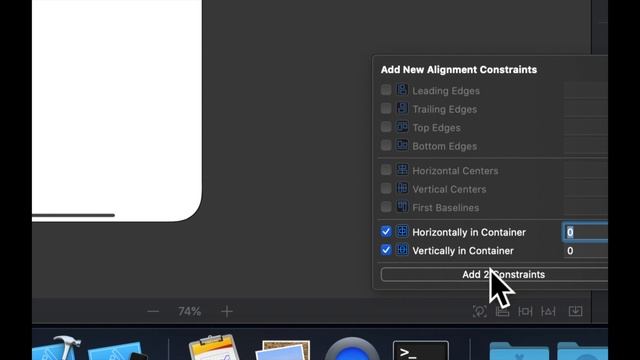This screenshot has width=640, height=360.
Task: Open Resolve Auto Layout Issues icon
Action: pos(548,311)
